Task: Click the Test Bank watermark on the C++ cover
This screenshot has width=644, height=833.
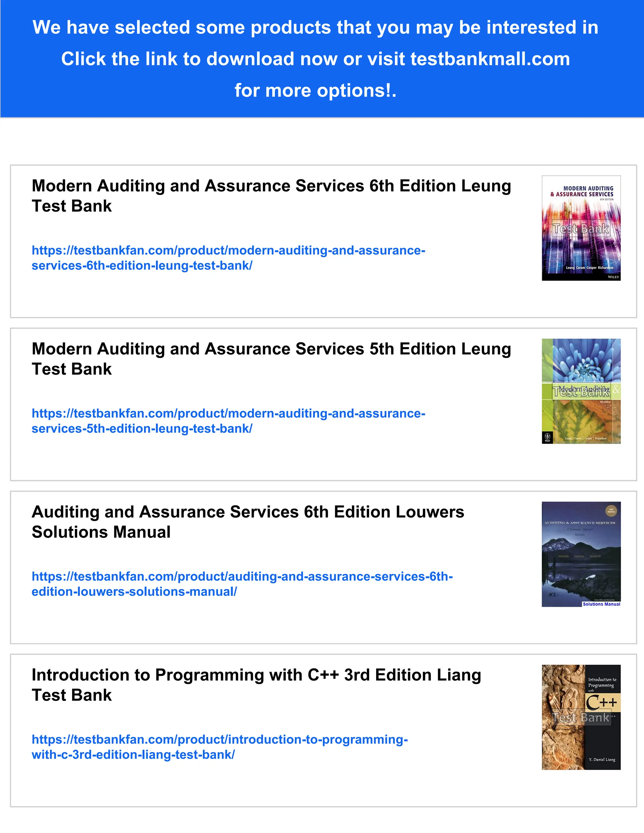Action: point(581,718)
